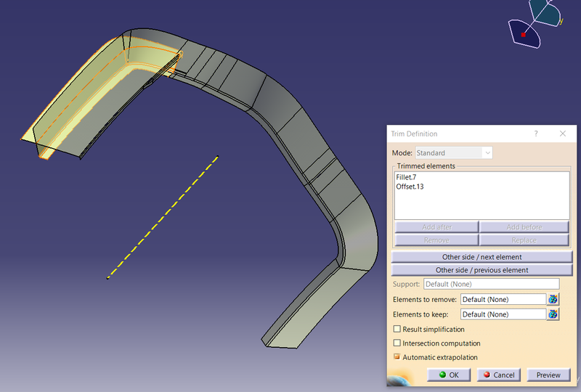The width and height of the screenshot is (581, 392).
Task: Enable Result simplification checkbox
Action: click(x=397, y=330)
